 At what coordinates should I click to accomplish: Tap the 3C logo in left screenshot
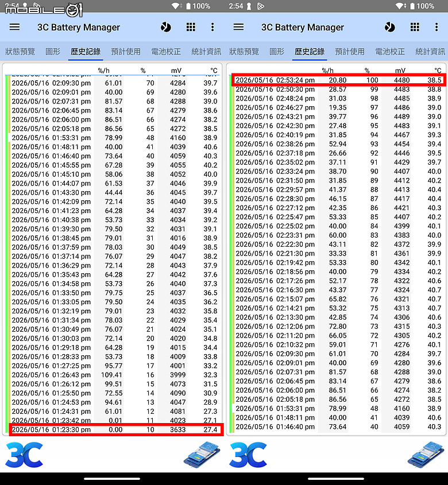pos(24,455)
